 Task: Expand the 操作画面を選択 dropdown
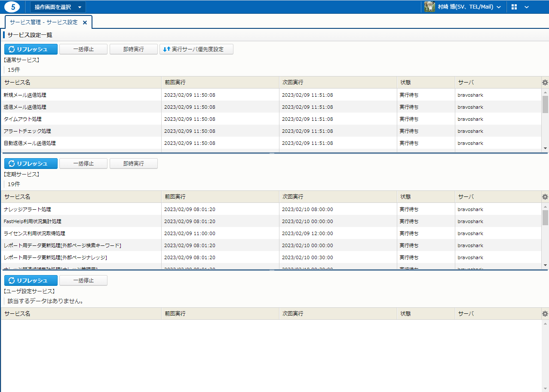(x=58, y=7)
